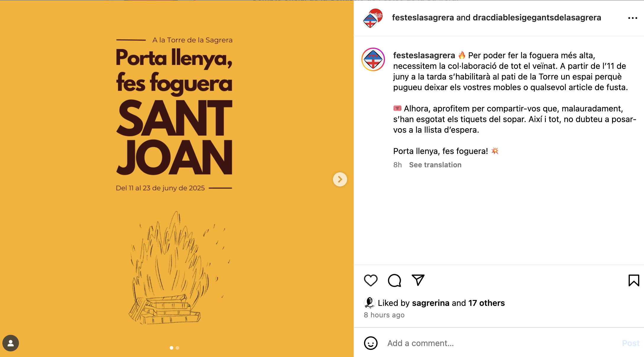This screenshot has width=644, height=357.
Task: Open the three-dot more options menu
Action: point(632,18)
